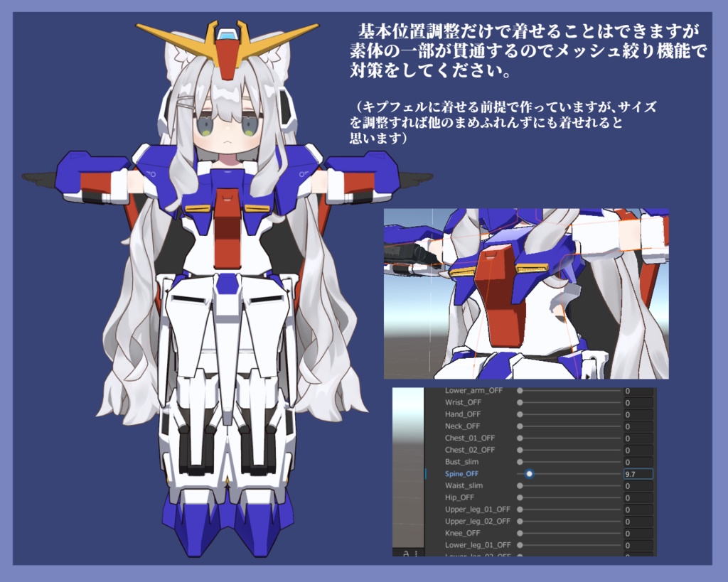This screenshot has height=582, width=728.
Task: Click the Chest_02_OFF slider handle
Action: (x=520, y=450)
